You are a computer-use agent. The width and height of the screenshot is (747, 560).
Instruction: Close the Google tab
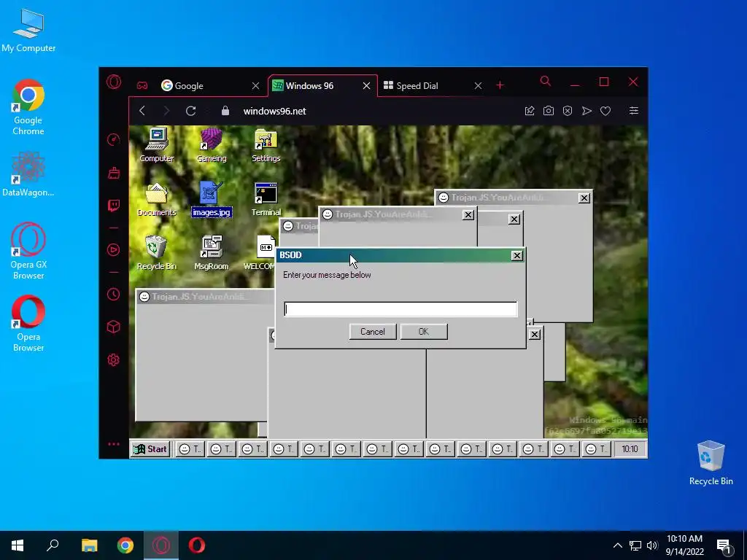tap(255, 86)
